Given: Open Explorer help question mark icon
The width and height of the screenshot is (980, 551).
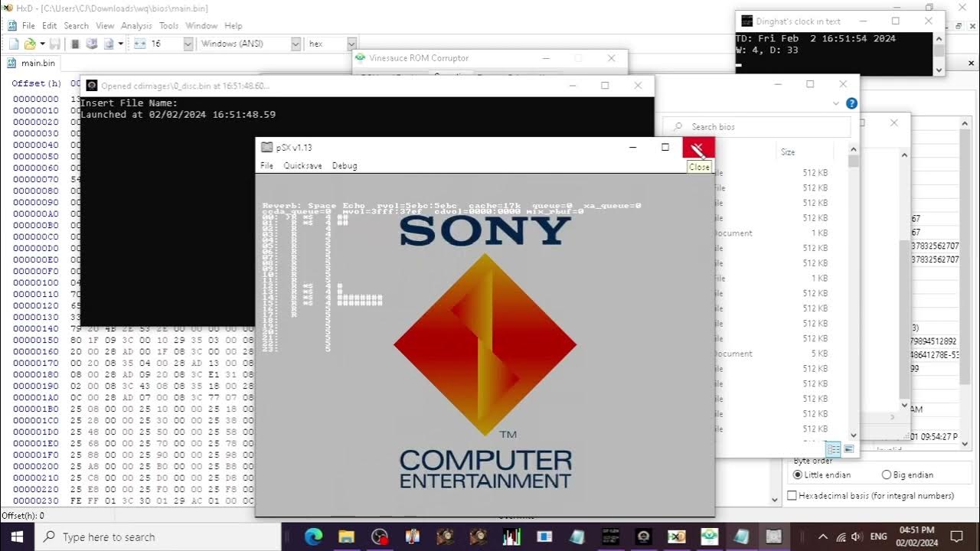Looking at the screenshot, I should [851, 103].
